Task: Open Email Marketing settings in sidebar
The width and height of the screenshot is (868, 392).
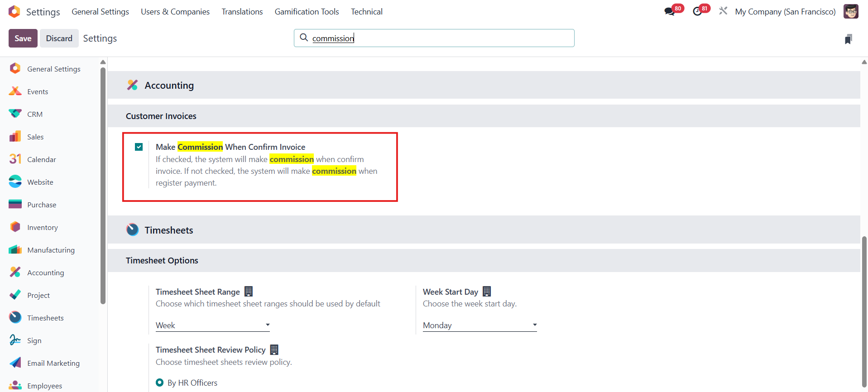Action: (53, 363)
